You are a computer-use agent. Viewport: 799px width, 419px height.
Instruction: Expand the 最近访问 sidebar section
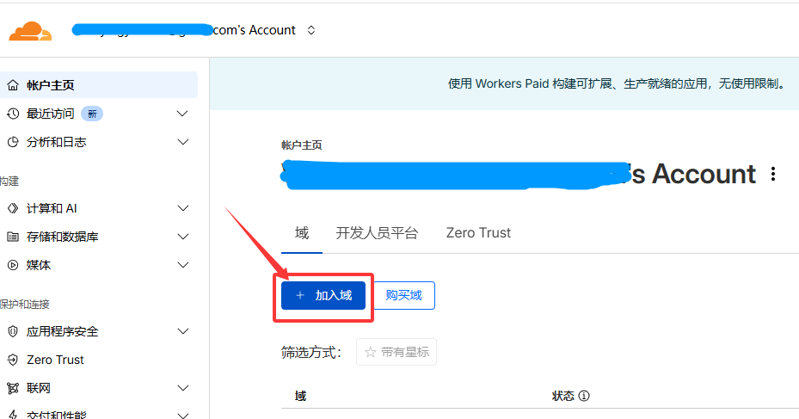[x=182, y=113]
